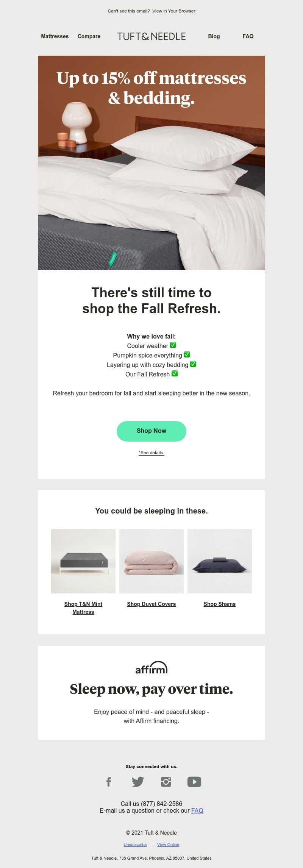This screenshot has height=868, width=303.
Task: Open the Twitter bird icon
Action: (138, 782)
